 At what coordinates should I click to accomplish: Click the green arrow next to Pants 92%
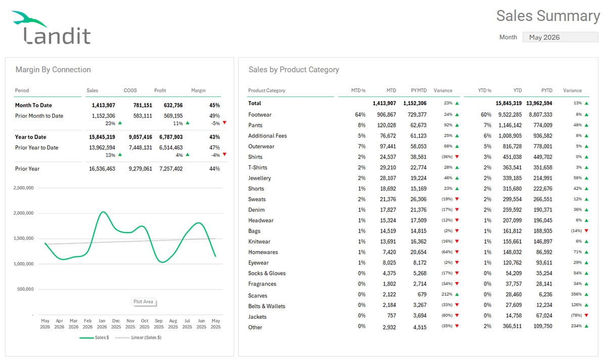pyautogui.click(x=457, y=125)
